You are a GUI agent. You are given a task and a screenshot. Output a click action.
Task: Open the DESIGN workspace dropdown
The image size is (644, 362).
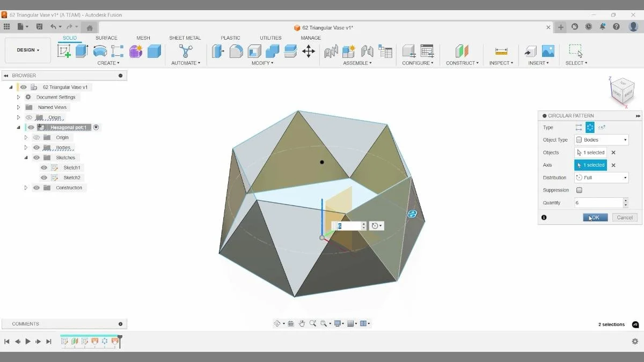click(x=28, y=50)
